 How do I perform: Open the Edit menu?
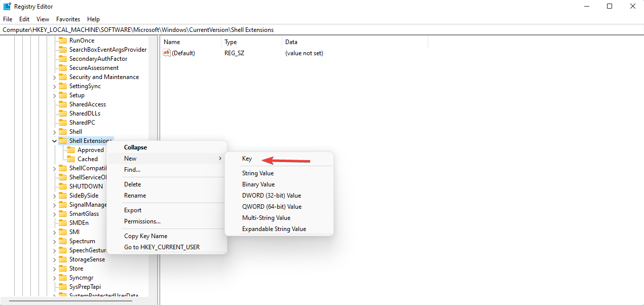24,19
